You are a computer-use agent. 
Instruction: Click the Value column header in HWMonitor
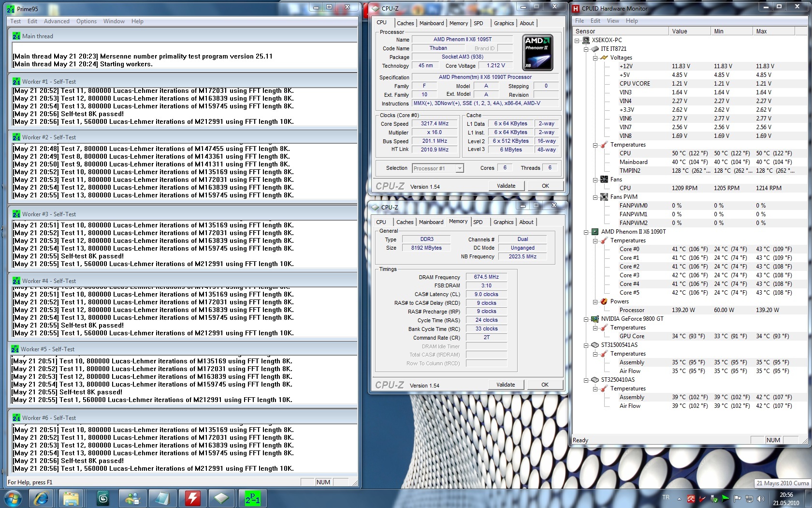pyautogui.click(x=689, y=31)
